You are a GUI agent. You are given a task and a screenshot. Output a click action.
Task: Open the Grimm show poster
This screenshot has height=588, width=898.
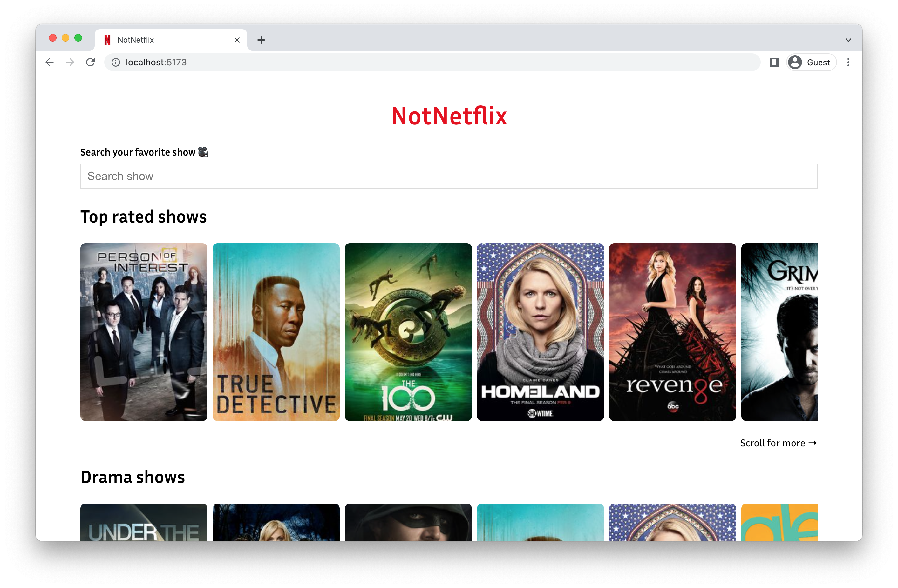779,332
